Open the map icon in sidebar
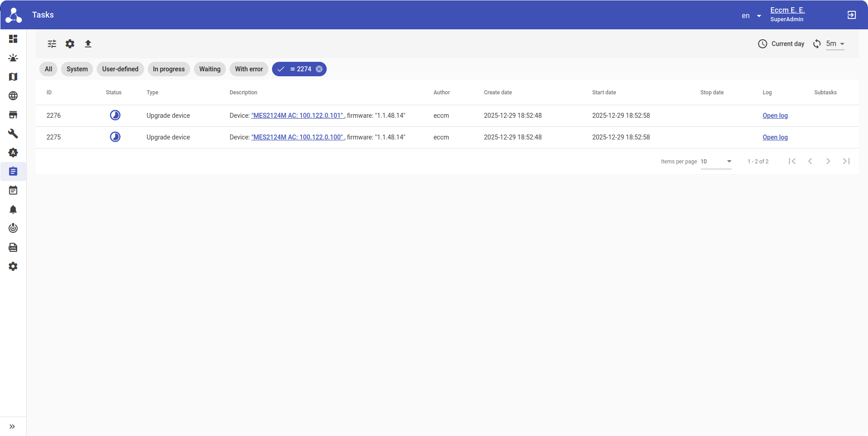Image resolution: width=868 pixels, height=436 pixels. (x=13, y=77)
